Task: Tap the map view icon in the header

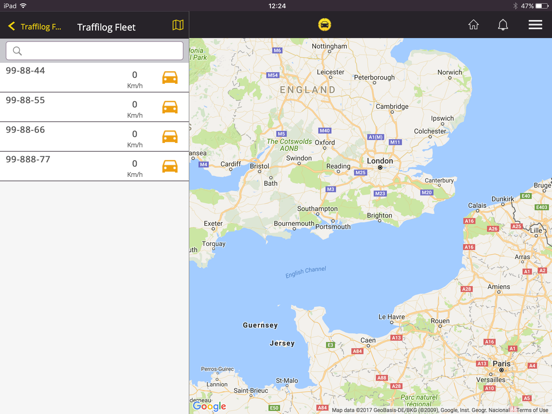Action: [x=178, y=25]
